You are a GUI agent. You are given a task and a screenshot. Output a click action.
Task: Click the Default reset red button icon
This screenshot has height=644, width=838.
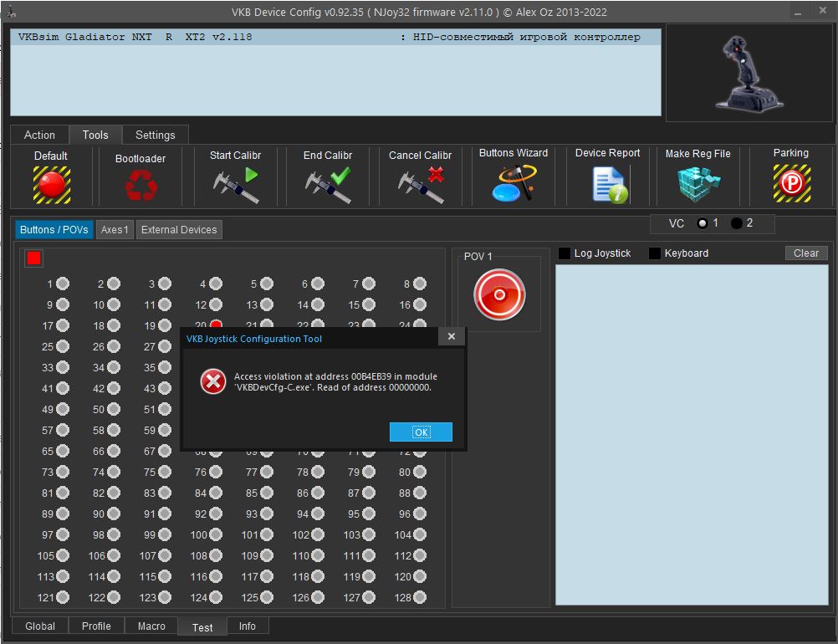[x=52, y=184]
